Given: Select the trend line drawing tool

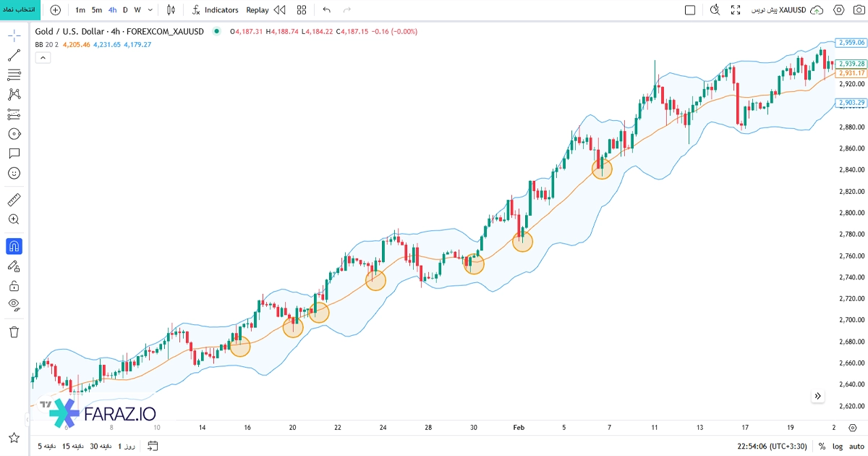Looking at the screenshot, I should (14, 55).
